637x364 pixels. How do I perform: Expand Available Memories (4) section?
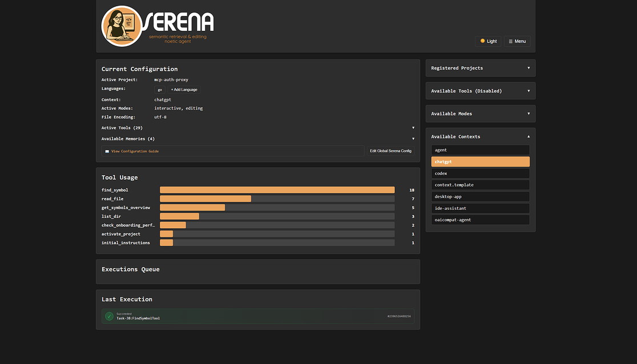[258, 139]
